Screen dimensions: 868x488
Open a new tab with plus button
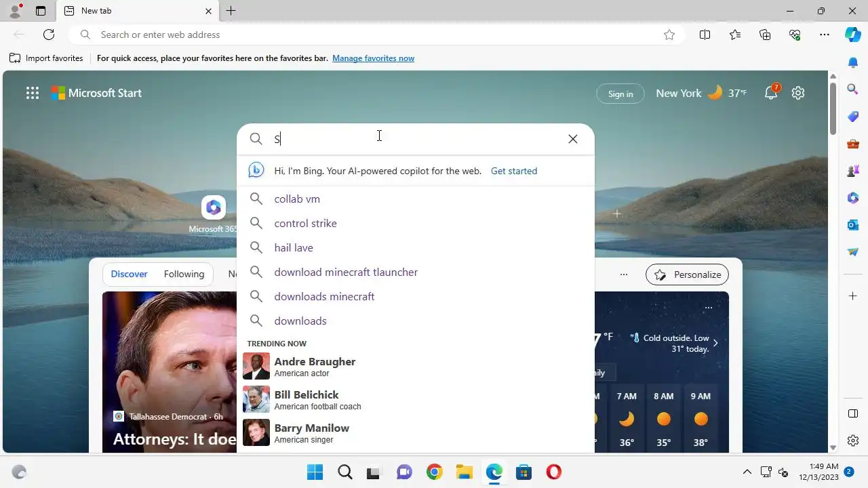231,11
